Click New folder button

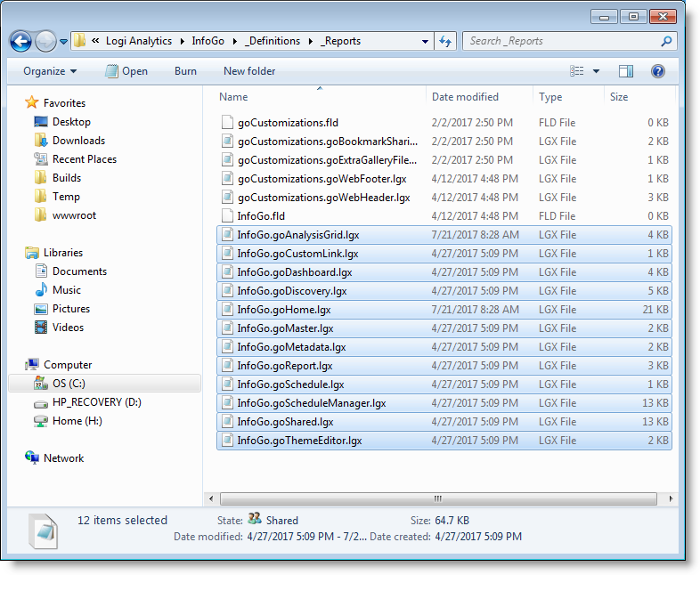point(249,71)
